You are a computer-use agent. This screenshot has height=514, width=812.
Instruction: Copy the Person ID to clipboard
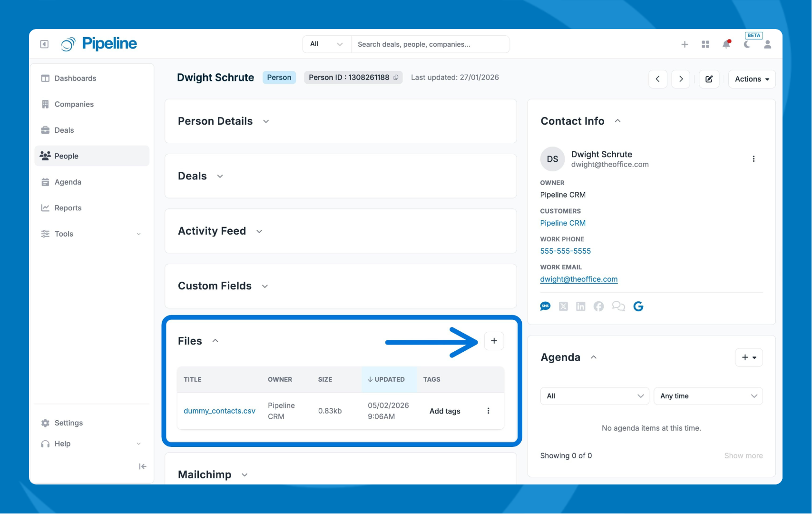396,78
